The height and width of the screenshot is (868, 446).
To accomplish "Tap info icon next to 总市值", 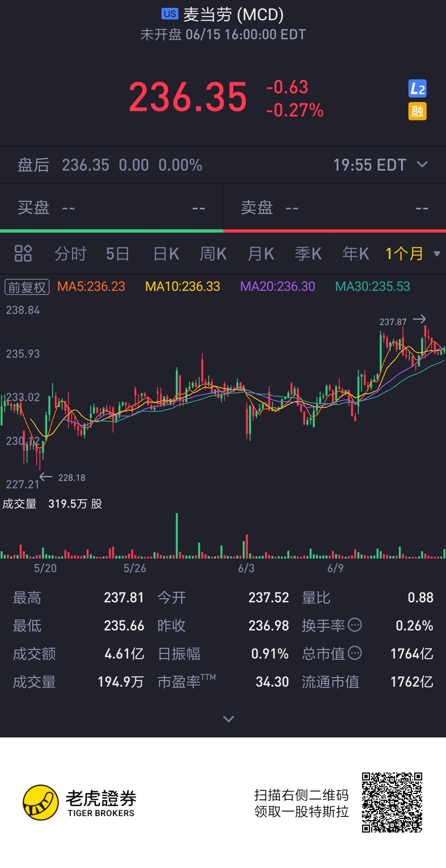I will pyautogui.click(x=355, y=653).
